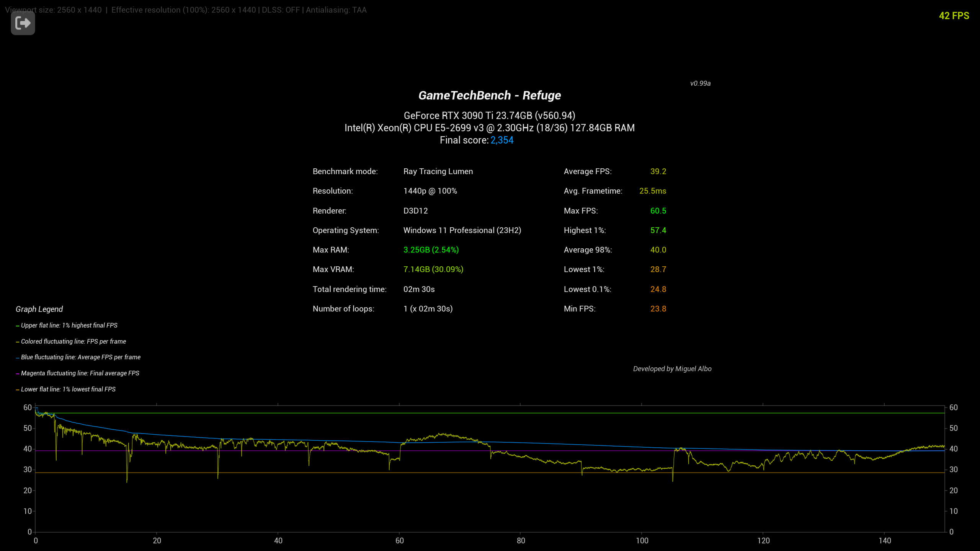This screenshot has width=980, height=551.
Task: Click the exit icon at top-left
Action: click(23, 23)
